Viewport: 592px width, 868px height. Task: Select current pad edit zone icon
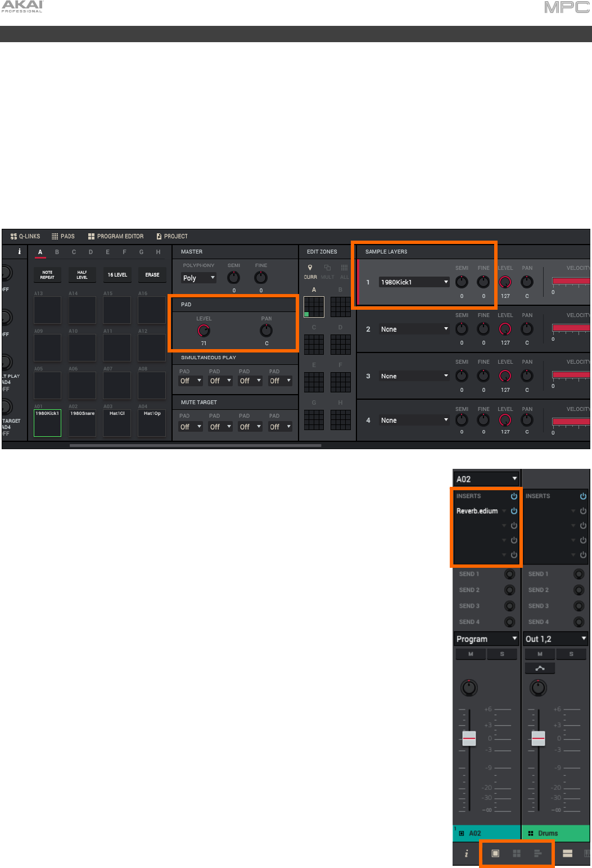[x=310, y=268]
